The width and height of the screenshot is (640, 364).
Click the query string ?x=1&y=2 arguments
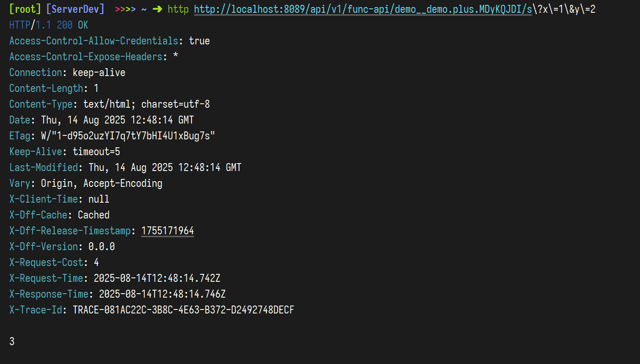point(564,9)
